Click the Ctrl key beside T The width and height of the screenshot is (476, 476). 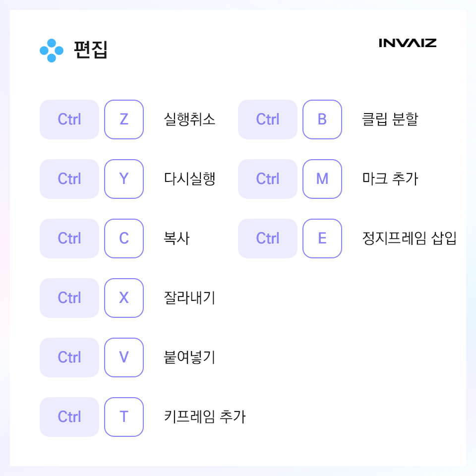69,417
